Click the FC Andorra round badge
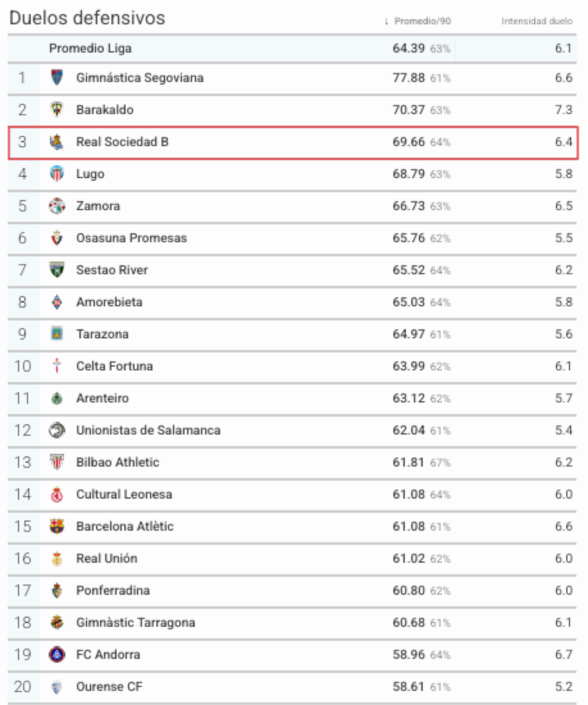The image size is (588, 705). tap(56, 654)
